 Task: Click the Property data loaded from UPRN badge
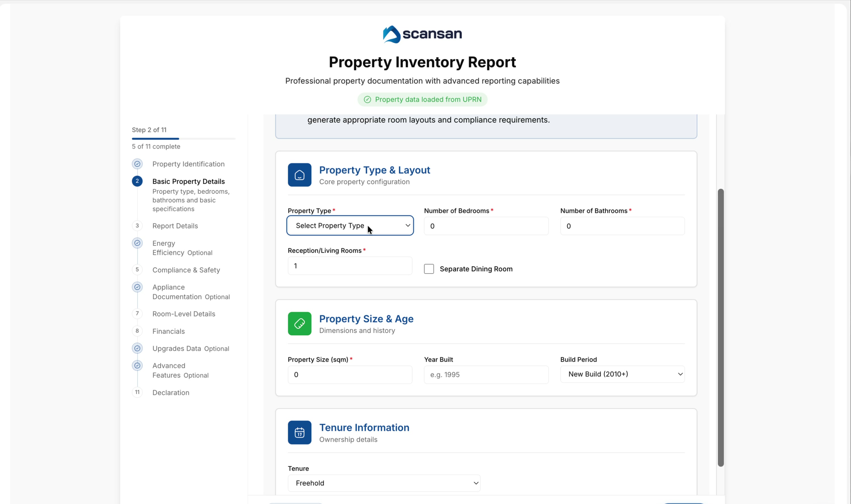point(422,99)
